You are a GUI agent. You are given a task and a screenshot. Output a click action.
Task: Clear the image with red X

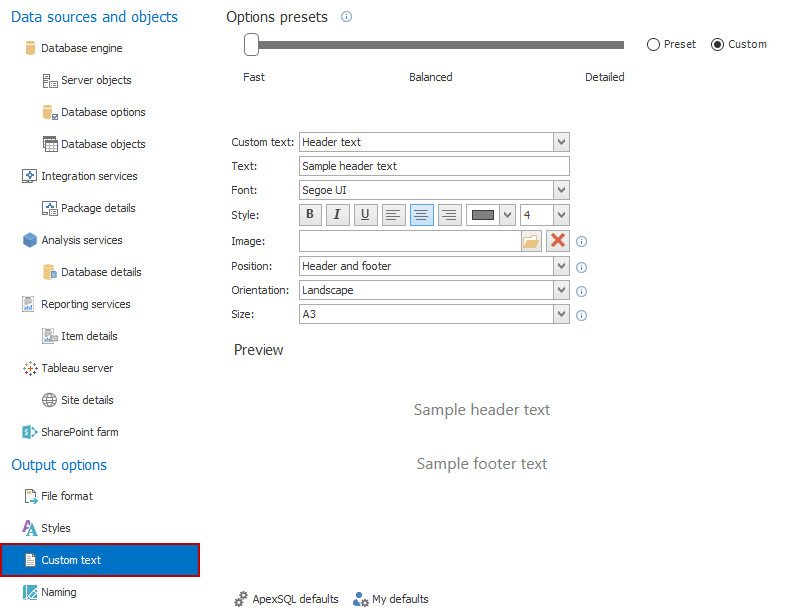558,241
